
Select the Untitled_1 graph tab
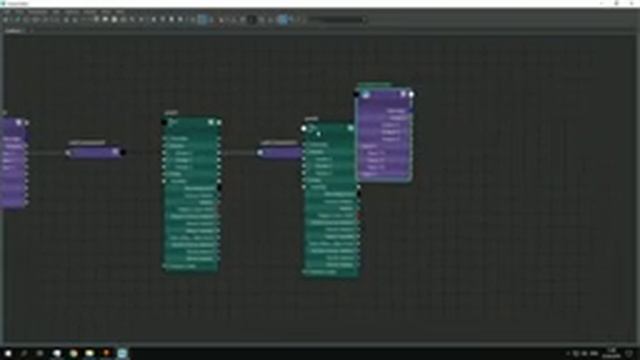click(x=15, y=31)
